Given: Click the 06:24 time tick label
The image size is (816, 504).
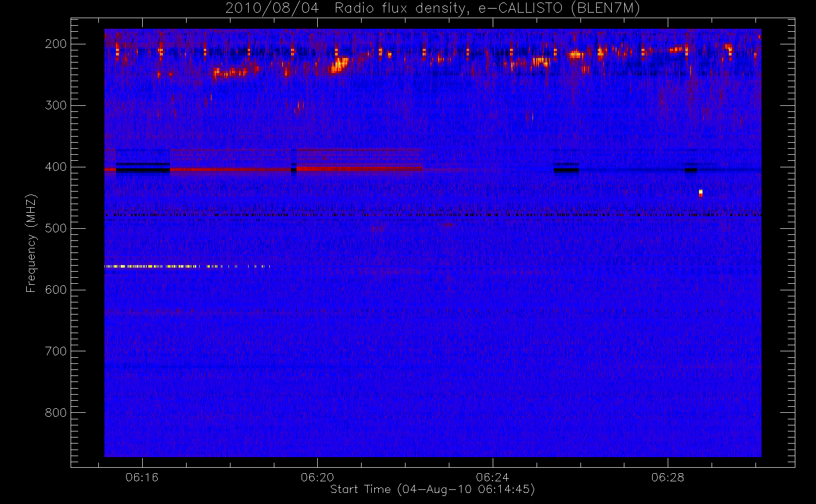Looking at the screenshot, I should coord(492,477).
